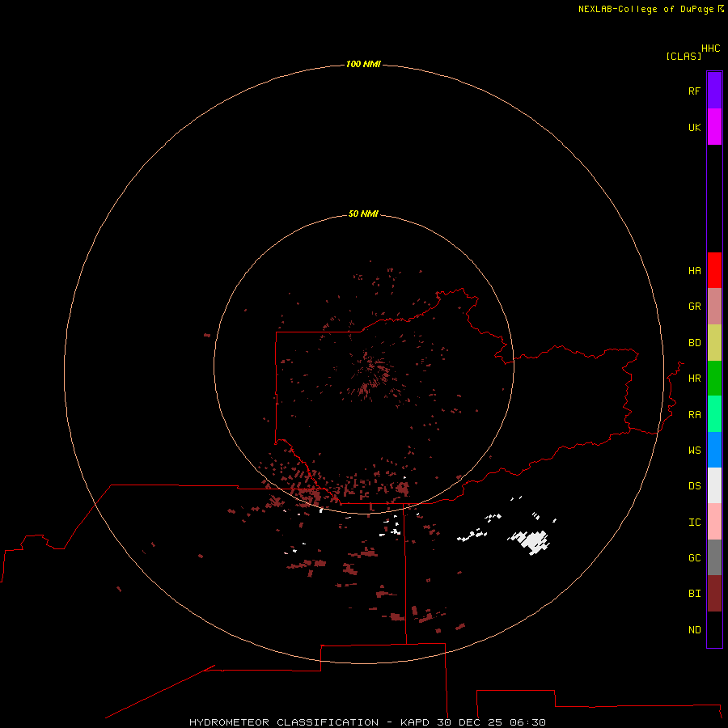Image resolution: width=728 pixels, height=728 pixels.
Task: Click the ND legend label
Action: tap(694, 630)
